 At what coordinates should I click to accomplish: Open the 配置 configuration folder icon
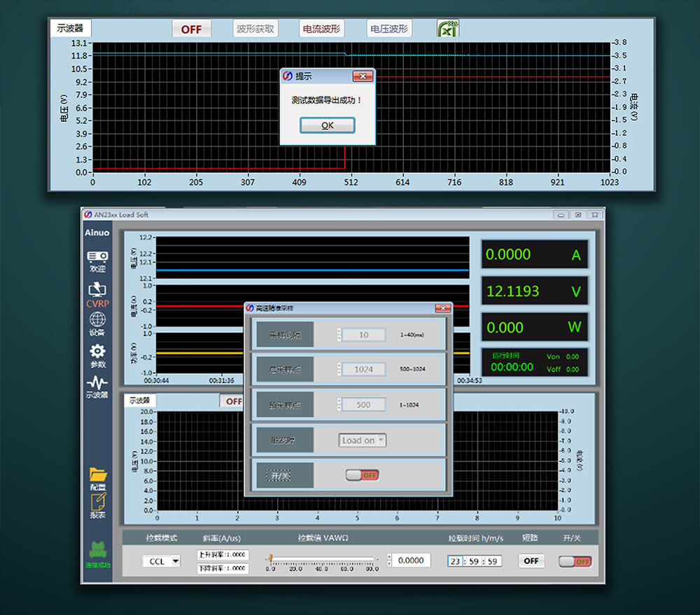pyautogui.click(x=98, y=478)
